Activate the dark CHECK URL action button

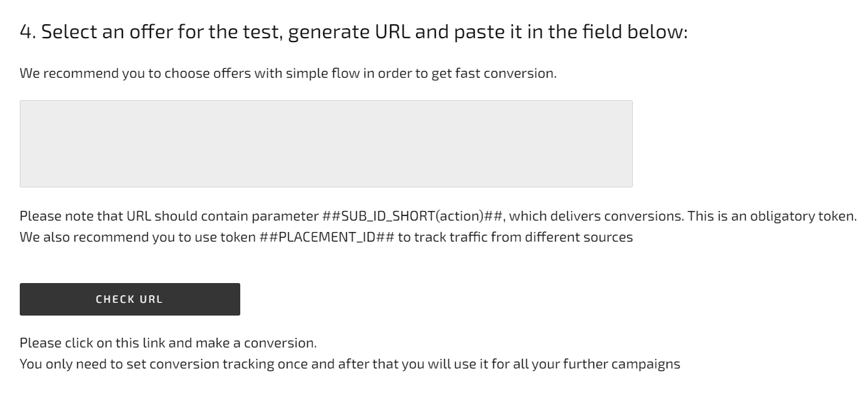click(130, 299)
